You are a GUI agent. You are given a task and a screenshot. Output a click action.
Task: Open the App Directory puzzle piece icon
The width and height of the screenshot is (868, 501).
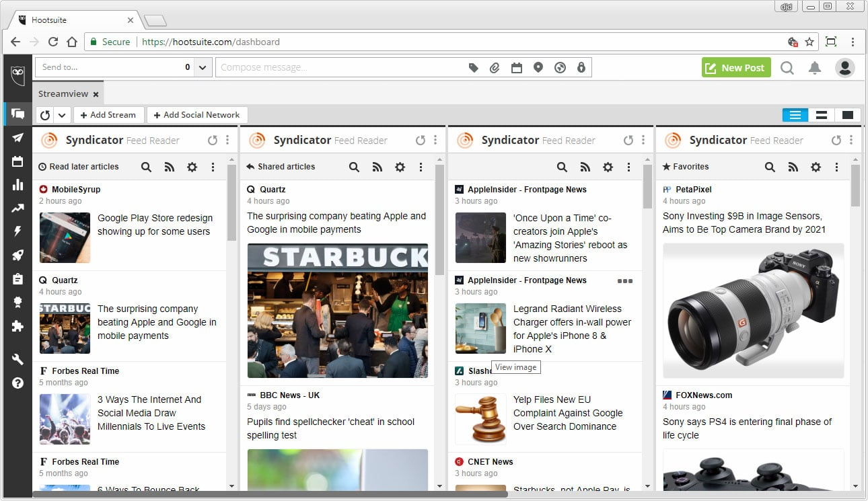coord(17,325)
